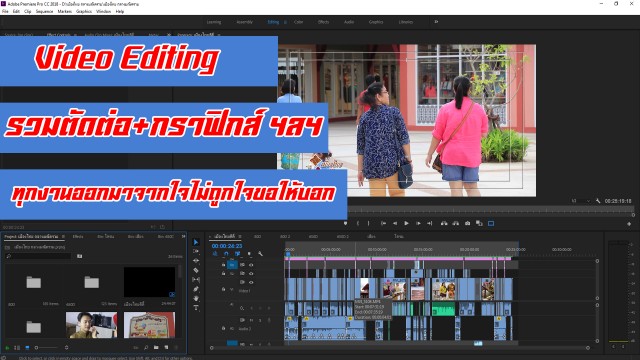Open the timeline sequence panel menu

[240, 236]
